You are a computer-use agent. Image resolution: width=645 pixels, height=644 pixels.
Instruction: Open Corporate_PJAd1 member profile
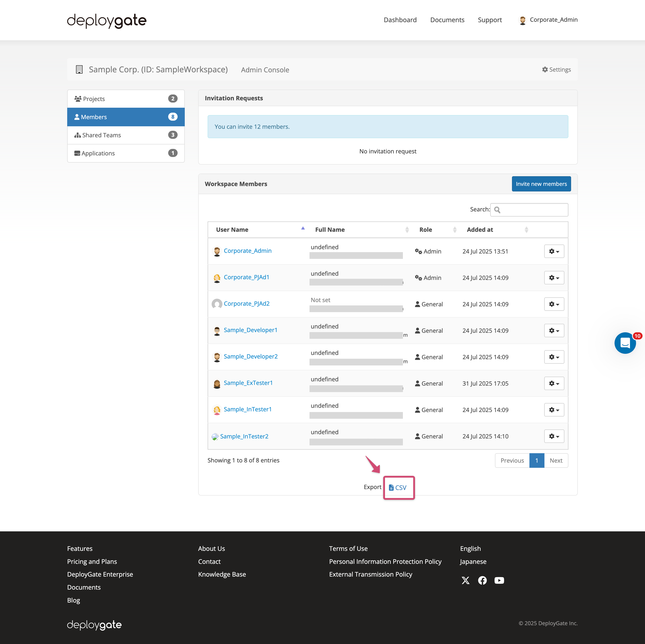point(247,277)
